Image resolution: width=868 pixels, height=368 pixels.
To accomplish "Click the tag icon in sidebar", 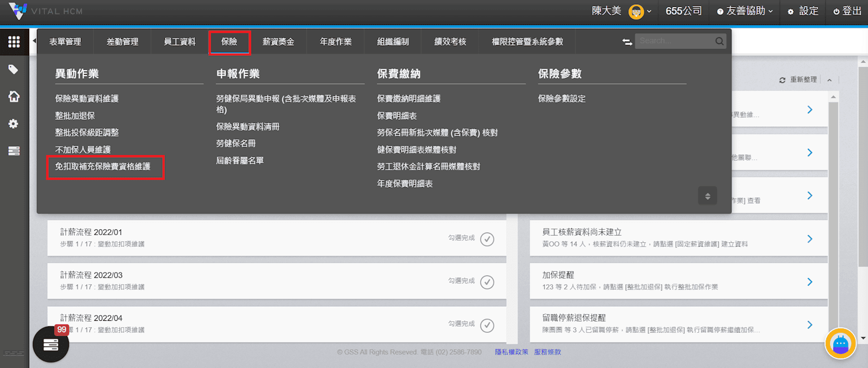I will [14, 69].
